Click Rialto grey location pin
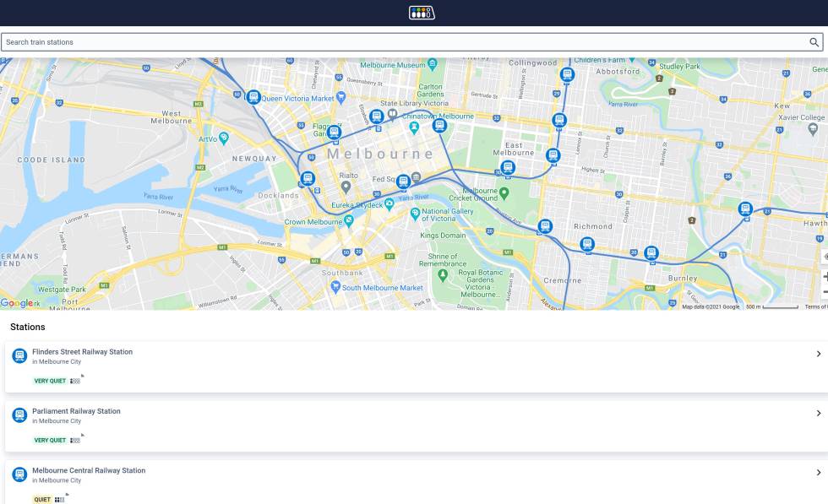828x504 pixels. 346,187
